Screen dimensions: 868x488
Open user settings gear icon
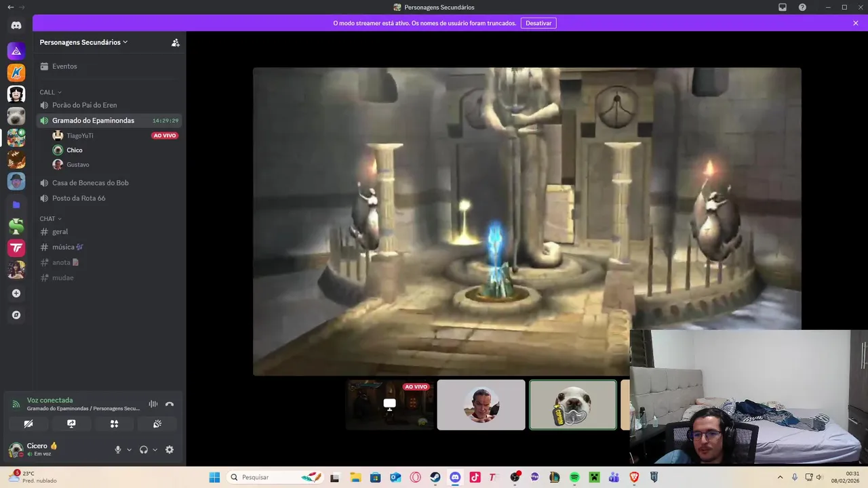pyautogui.click(x=170, y=449)
